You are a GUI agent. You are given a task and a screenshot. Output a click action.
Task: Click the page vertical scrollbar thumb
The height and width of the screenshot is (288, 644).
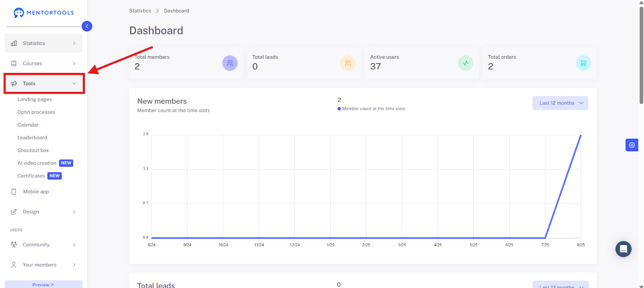641,56
